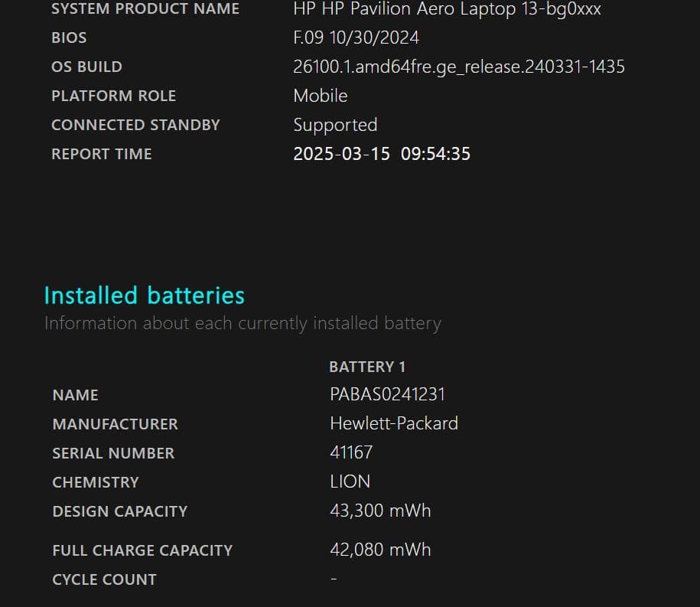Viewport: 700px width, 607px height.
Task: Click the Mobile platform role value
Action: [320, 96]
